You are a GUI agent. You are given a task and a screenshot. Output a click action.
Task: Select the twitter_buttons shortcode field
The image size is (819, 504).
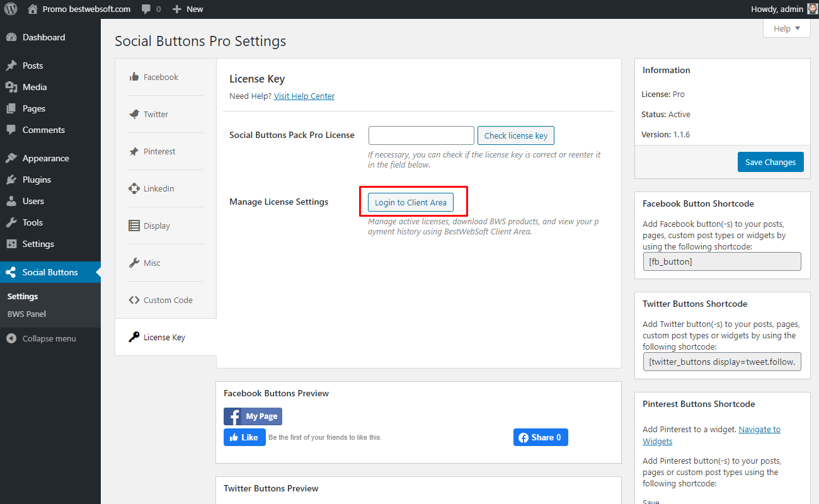pos(722,362)
